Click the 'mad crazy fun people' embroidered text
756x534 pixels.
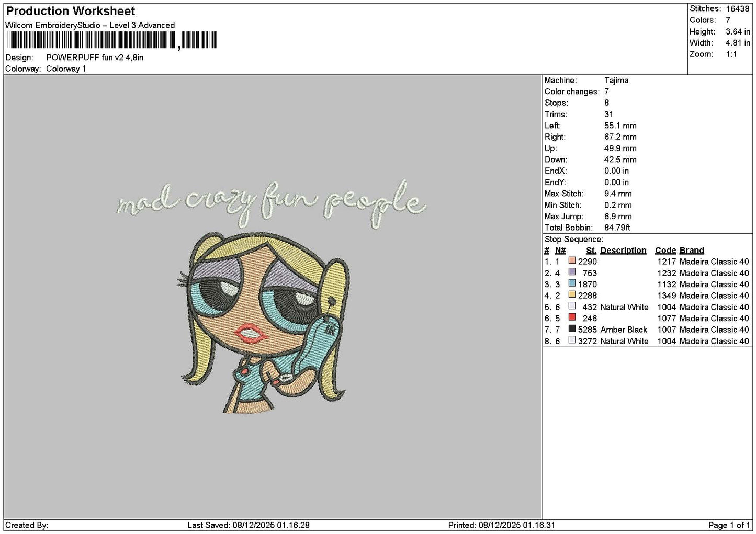point(271,204)
